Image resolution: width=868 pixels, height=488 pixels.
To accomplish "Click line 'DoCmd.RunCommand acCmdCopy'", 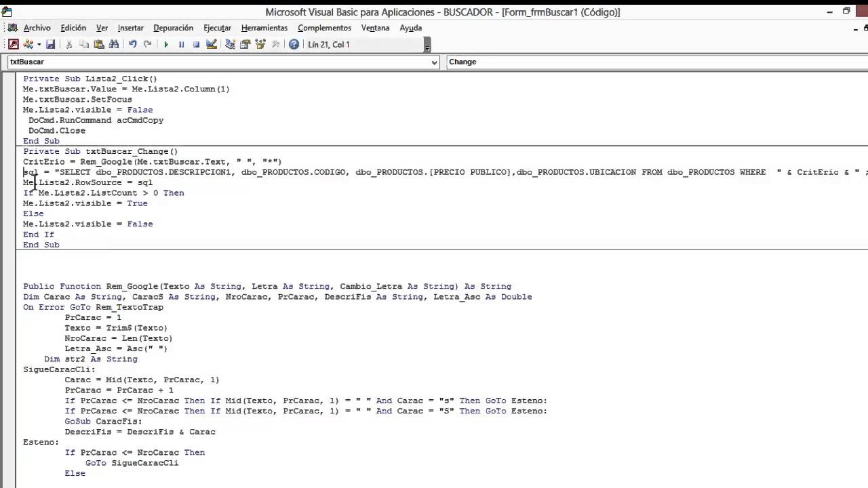I will click(96, 120).
